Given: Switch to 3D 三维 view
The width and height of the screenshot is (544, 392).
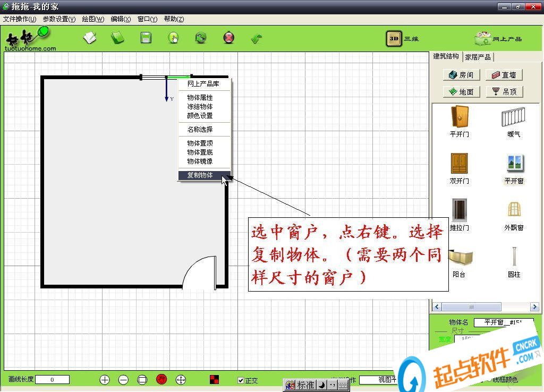Looking at the screenshot, I should [403, 38].
